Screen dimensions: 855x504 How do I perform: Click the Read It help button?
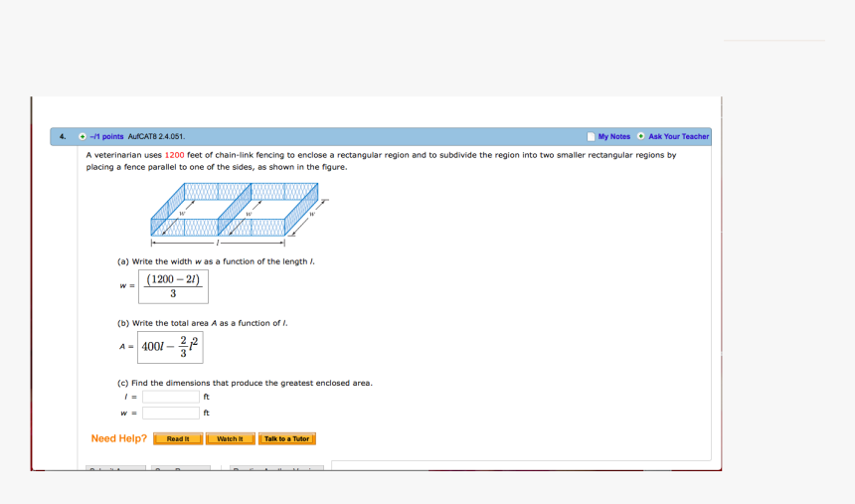pos(178,438)
